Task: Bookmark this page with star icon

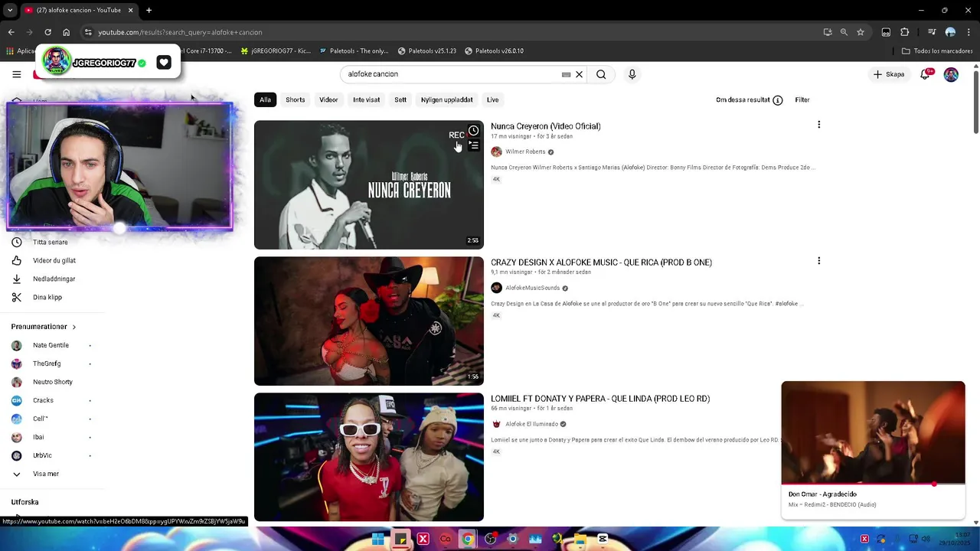Action: pos(861,32)
